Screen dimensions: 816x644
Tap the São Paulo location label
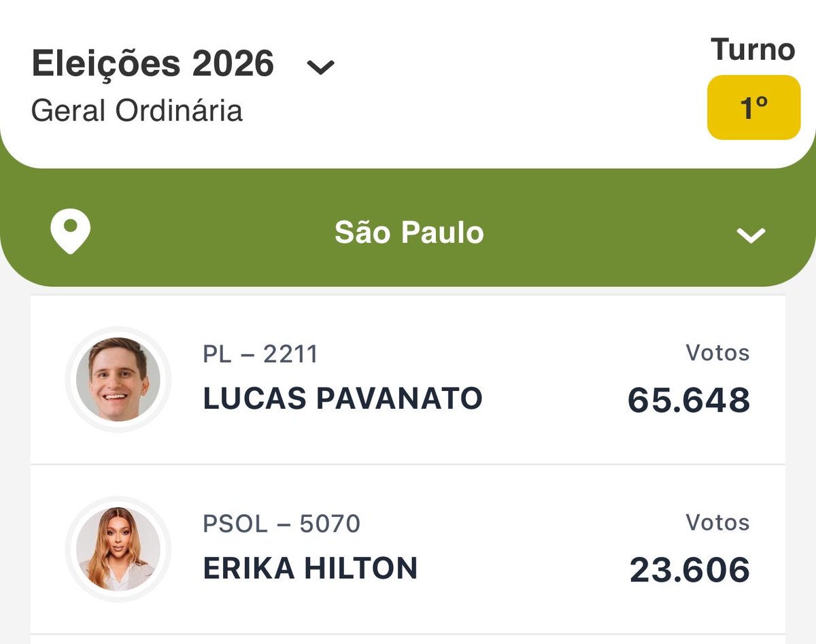pyautogui.click(x=409, y=233)
